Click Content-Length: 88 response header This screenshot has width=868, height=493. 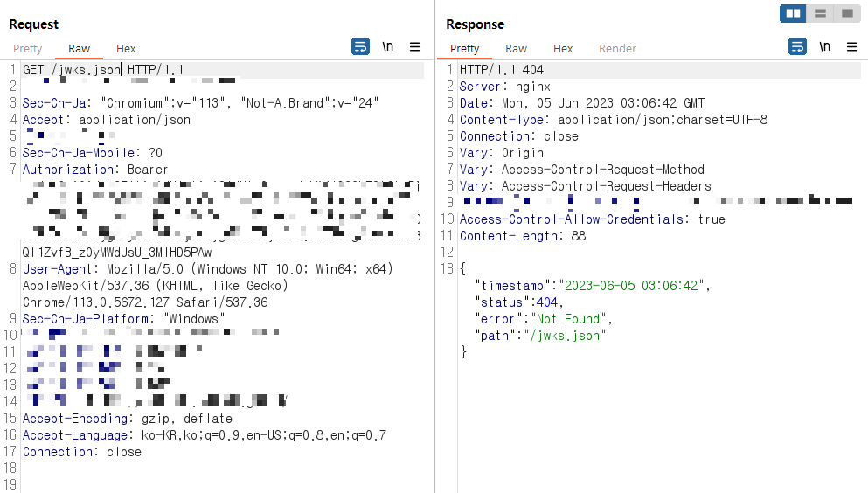click(x=523, y=236)
